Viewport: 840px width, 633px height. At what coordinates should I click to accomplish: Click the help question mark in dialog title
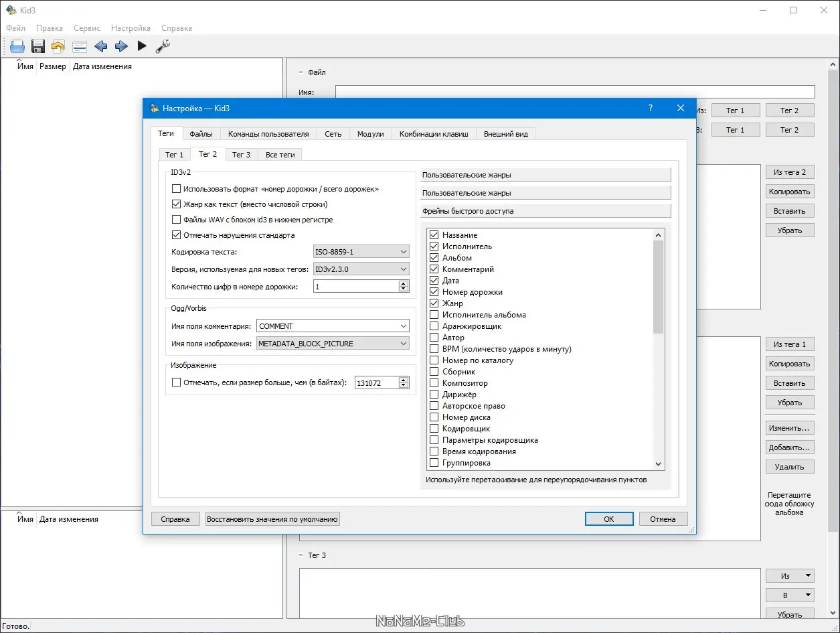651,108
